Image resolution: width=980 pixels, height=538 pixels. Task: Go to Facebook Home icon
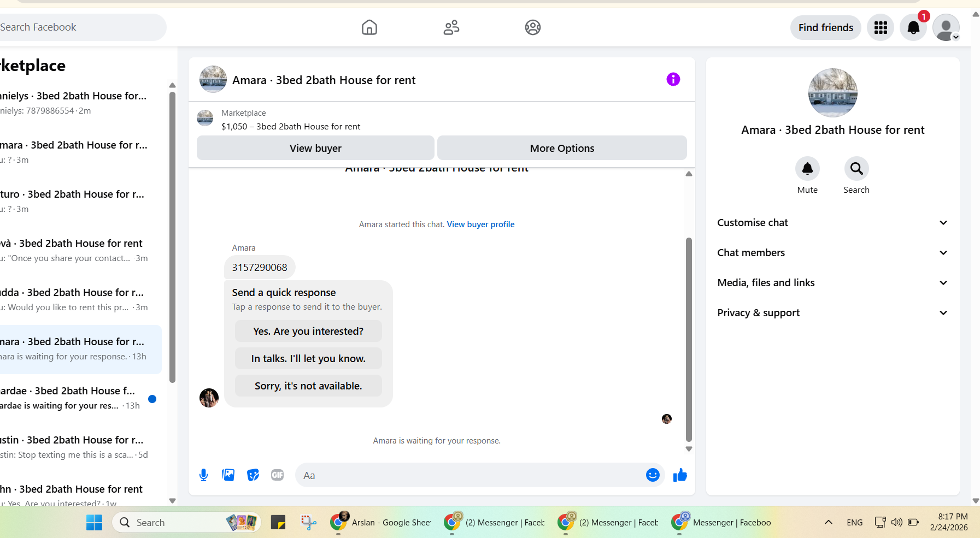click(x=369, y=27)
